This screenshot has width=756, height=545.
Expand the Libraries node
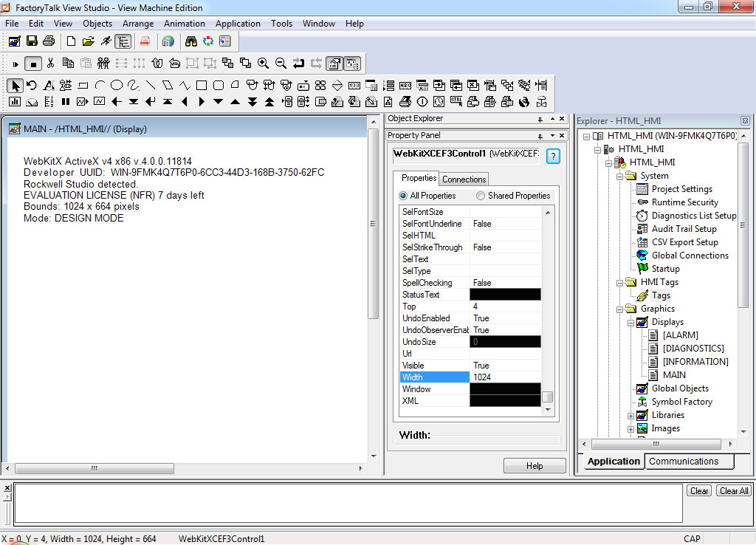point(630,416)
